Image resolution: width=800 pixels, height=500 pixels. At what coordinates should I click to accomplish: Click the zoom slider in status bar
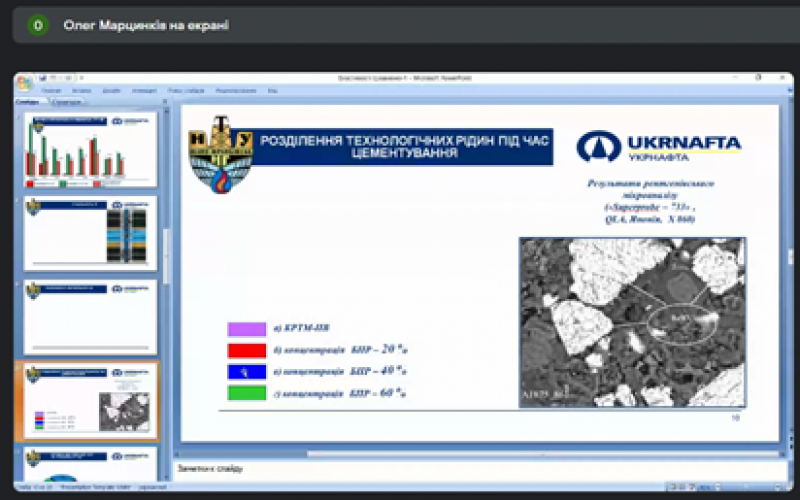[745, 487]
